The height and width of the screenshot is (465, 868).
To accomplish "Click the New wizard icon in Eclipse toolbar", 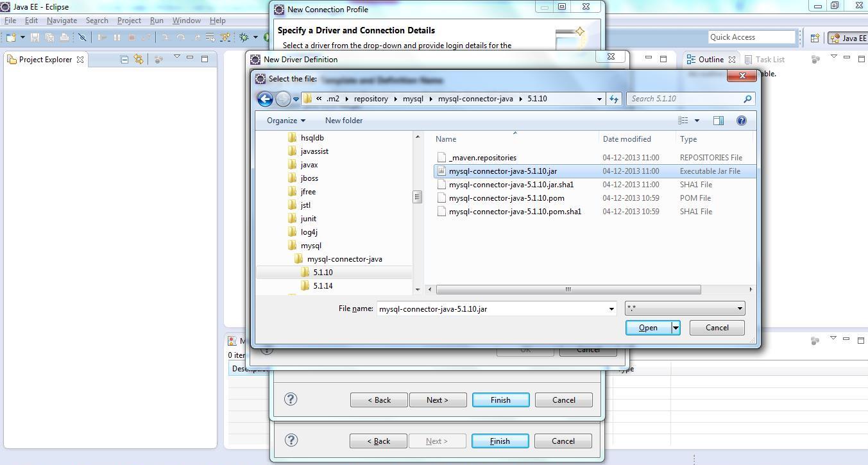I will click(11, 37).
